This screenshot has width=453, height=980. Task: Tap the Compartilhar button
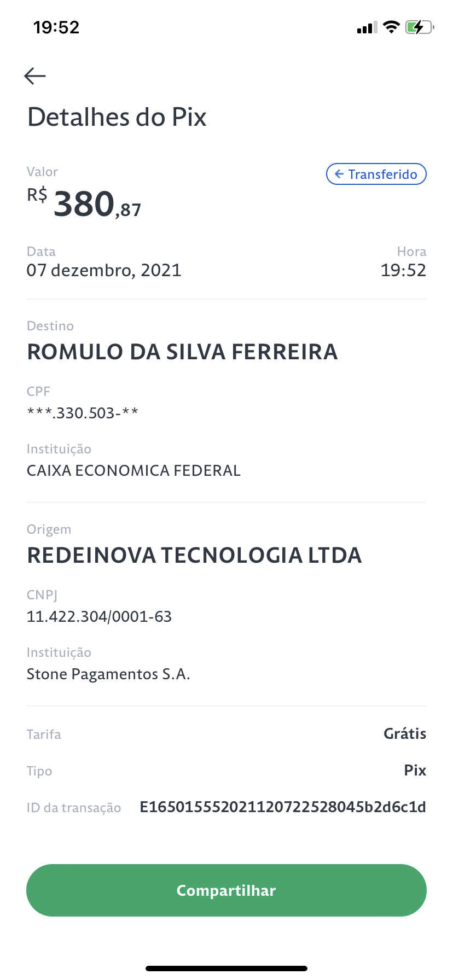point(226,890)
